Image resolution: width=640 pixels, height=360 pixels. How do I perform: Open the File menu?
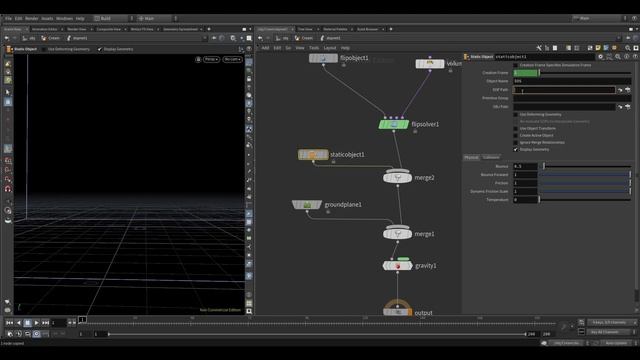[8, 18]
